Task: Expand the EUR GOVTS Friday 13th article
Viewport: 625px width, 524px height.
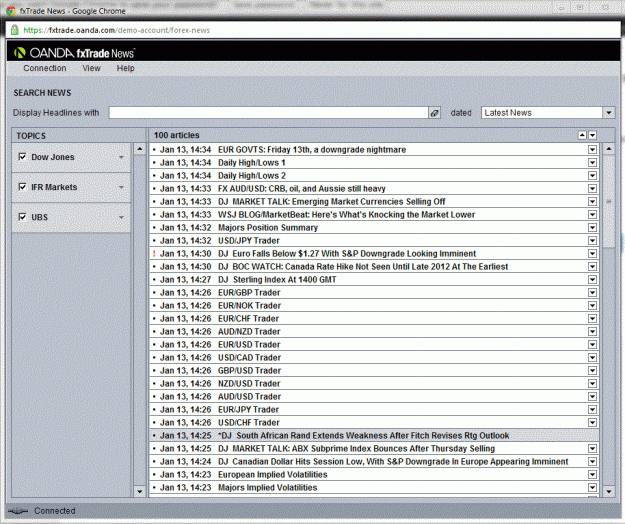Action: point(592,149)
